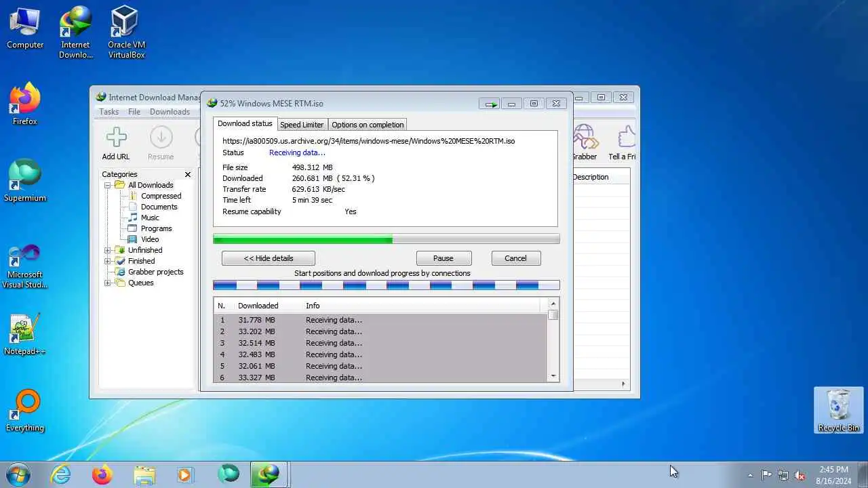Image resolution: width=868 pixels, height=488 pixels.
Task: Select connection row 1 with 31.778 MB
Action: click(380, 320)
